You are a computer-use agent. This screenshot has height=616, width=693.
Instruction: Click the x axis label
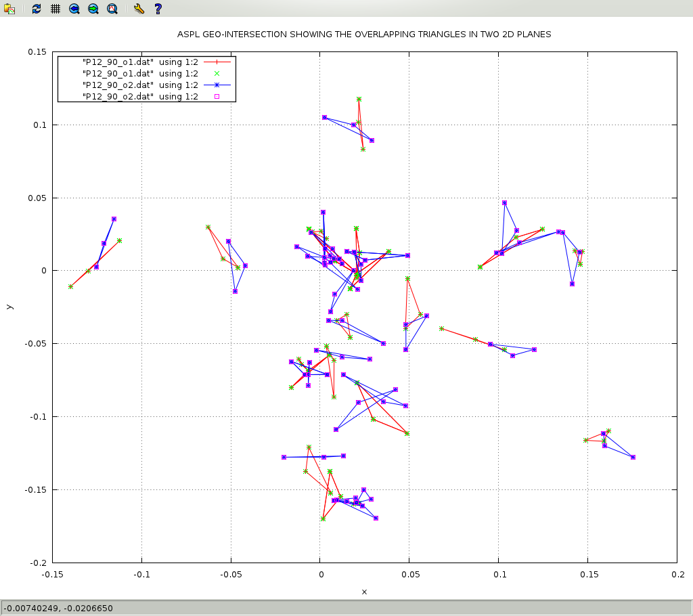364,592
